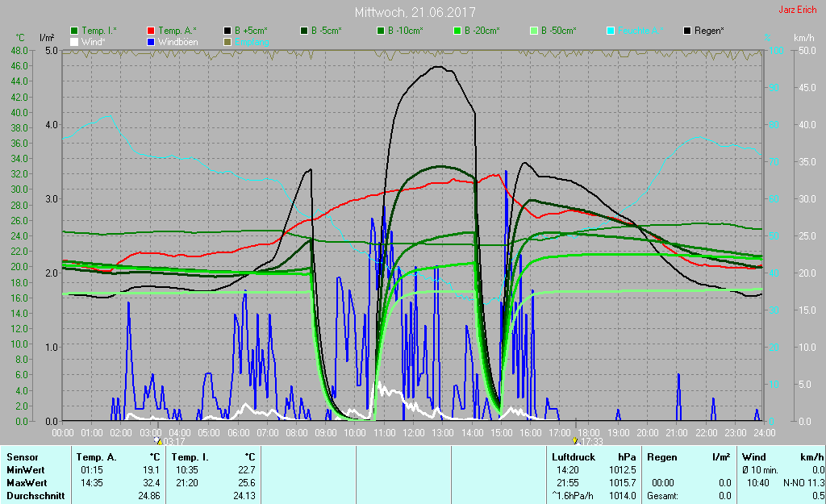Click the 'MinWert' row label
This screenshot has height=504, width=826.
click(25, 470)
